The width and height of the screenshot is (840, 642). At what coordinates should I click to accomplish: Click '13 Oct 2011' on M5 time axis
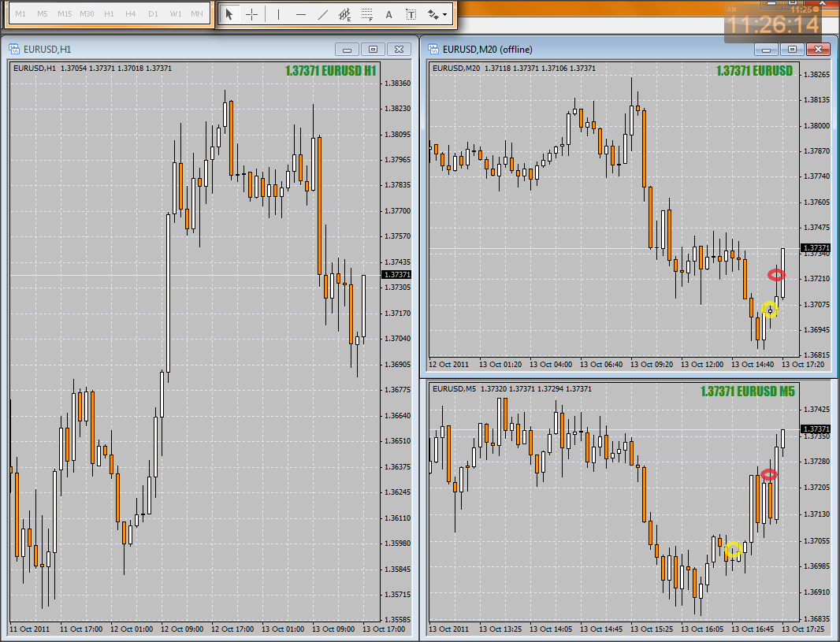448,629
